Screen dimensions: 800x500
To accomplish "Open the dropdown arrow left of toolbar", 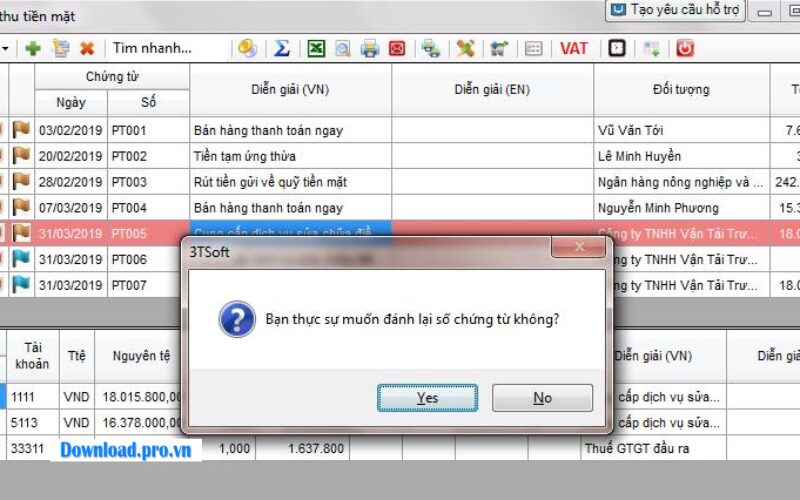I will (x=6, y=49).
